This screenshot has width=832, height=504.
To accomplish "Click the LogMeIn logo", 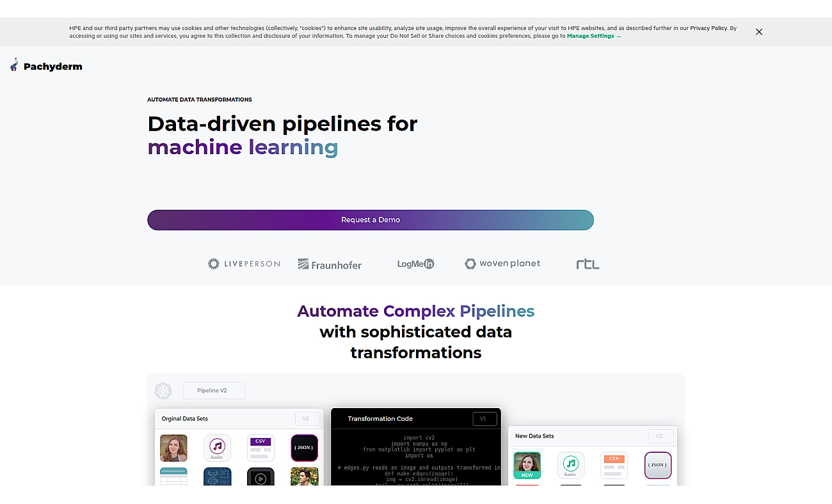I will coord(416,264).
